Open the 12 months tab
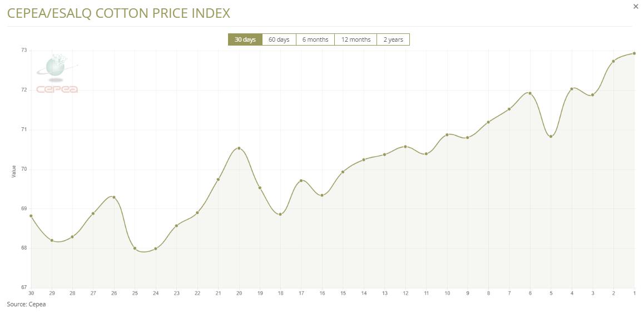Screen dimensions: 644x313 pos(355,39)
